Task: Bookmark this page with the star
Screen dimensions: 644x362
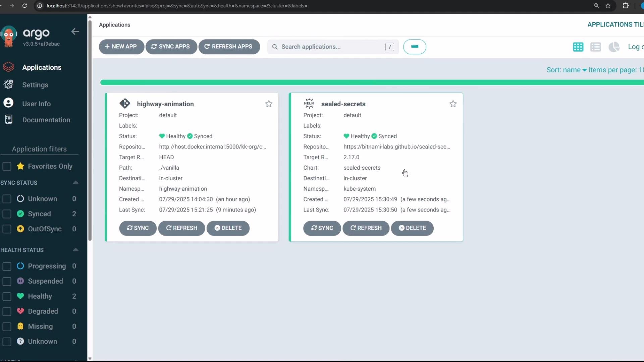Action: (608, 6)
